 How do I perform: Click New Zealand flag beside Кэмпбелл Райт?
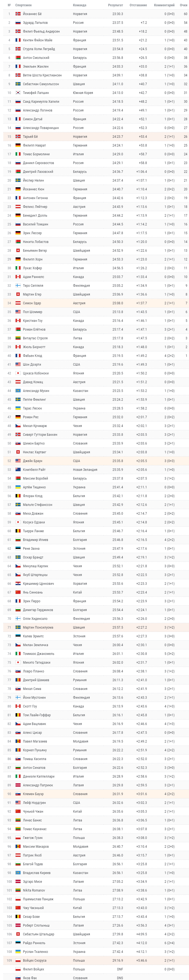point(18,469)
